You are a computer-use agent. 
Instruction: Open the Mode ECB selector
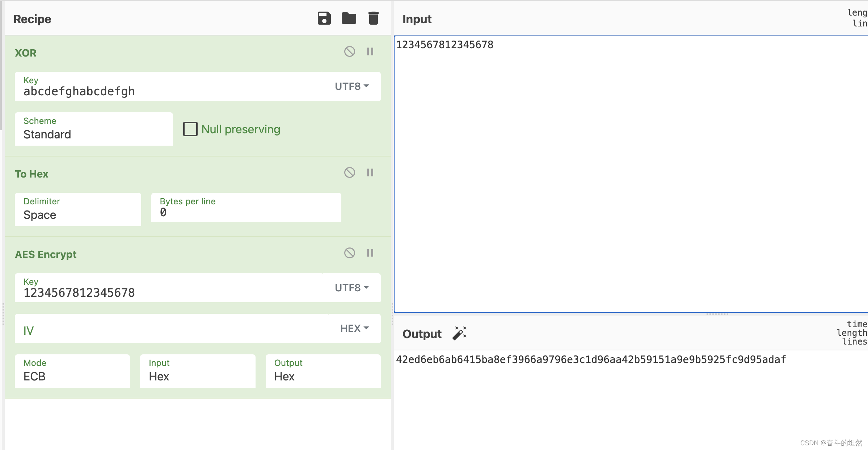pyautogui.click(x=72, y=371)
